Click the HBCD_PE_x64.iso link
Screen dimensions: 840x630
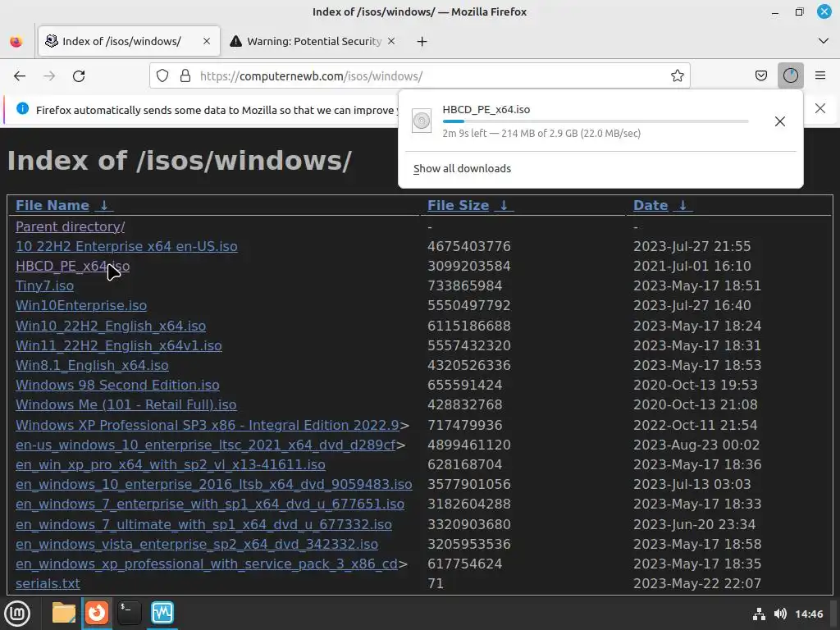coord(72,267)
